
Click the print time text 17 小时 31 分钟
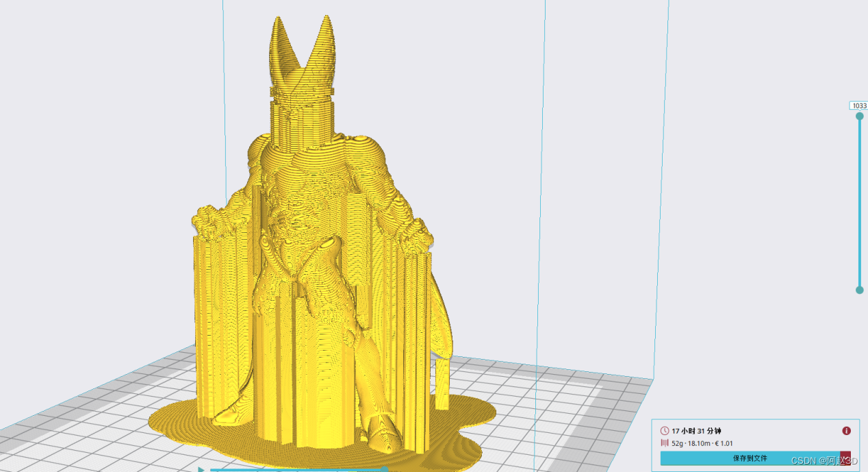click(x=696, y=431)
